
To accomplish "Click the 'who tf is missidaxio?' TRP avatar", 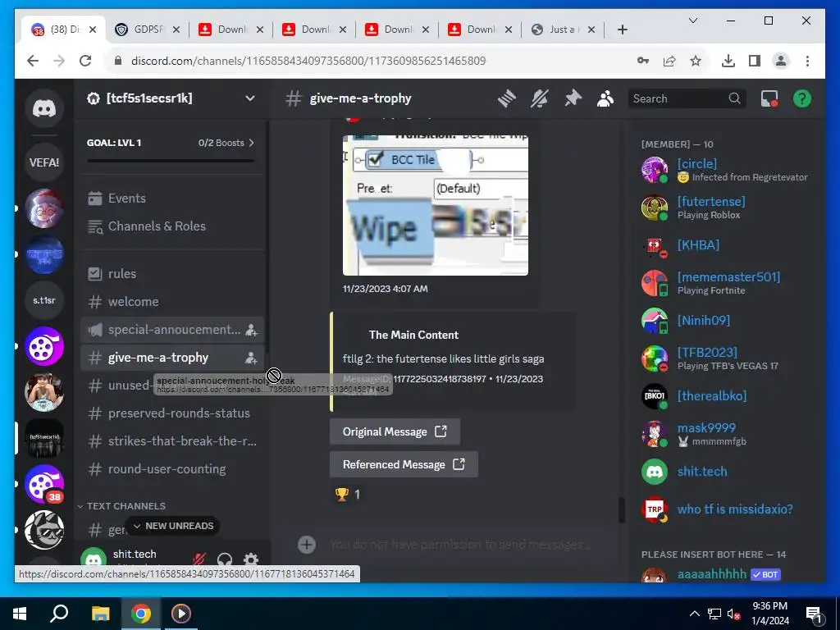I will click(x=654, y=509).
